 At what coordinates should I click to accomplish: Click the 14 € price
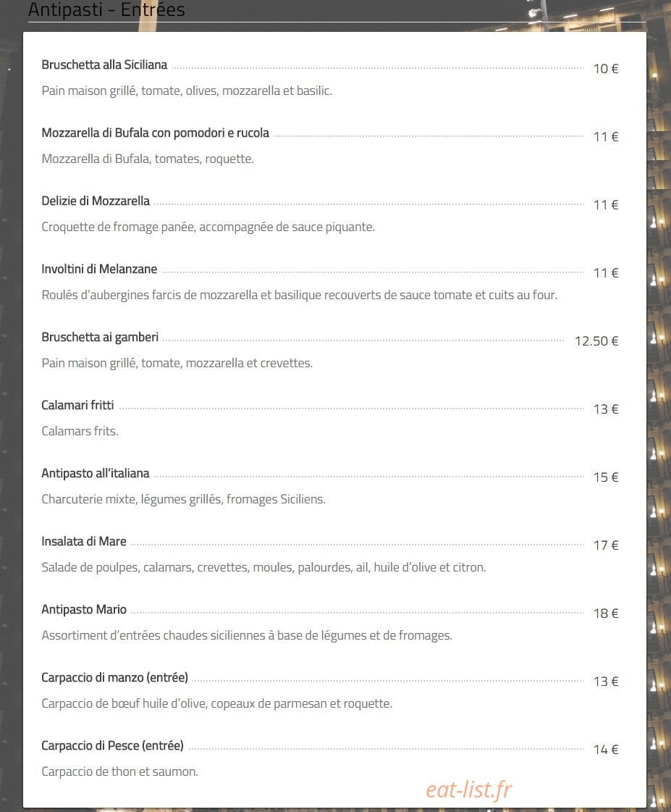coord(606,749)
